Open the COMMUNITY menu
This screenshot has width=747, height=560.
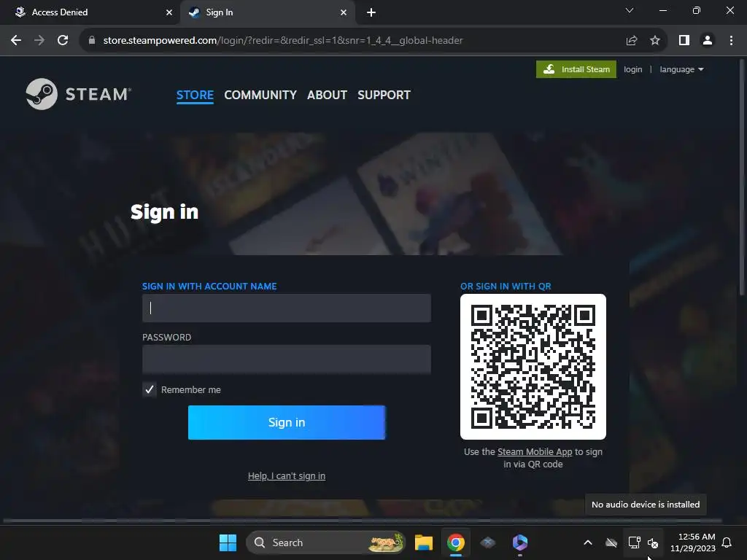click(x=260, y=96)
